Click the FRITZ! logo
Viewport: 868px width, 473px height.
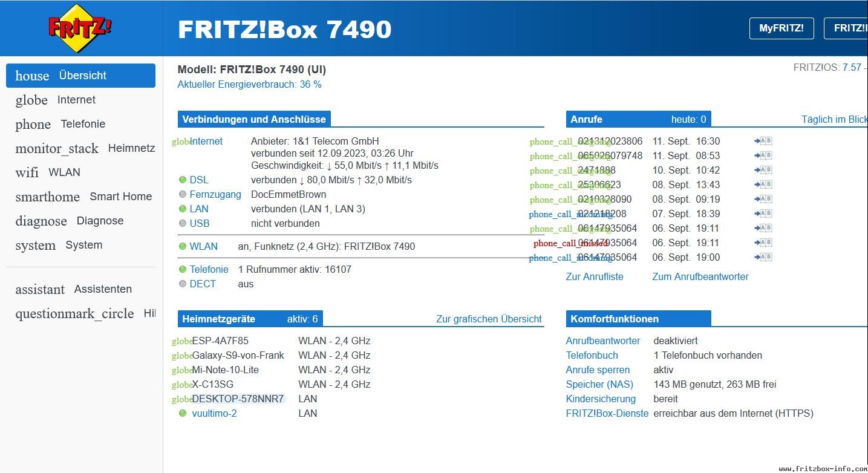pyautogui.click(x=80, y=28)
